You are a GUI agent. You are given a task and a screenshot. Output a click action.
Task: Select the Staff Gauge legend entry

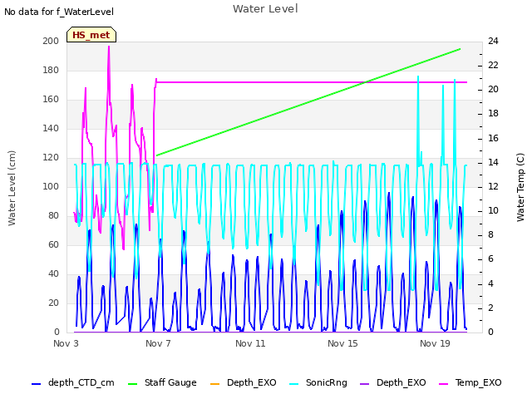point(162,382)
